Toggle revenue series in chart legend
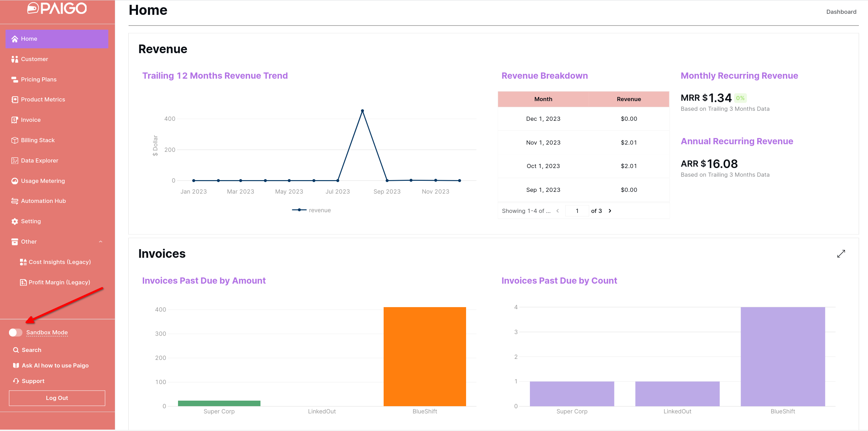The height and width of the screenshot is (431, 868). 311,210
